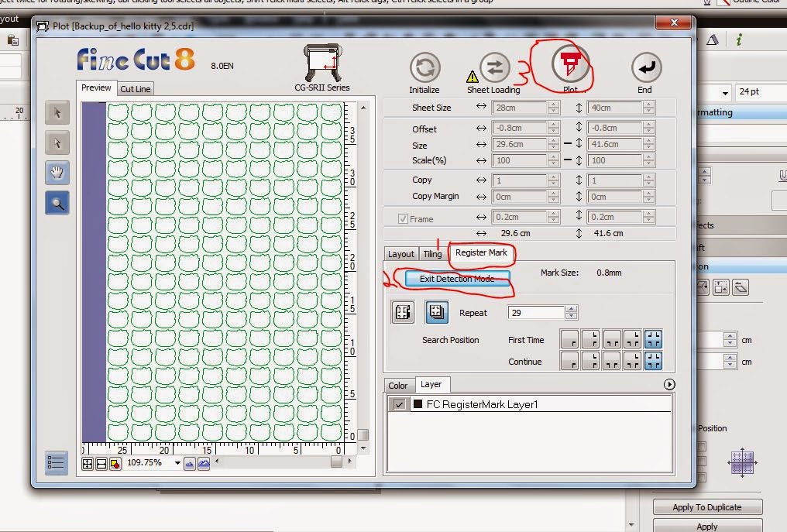Decrease the Repeat count stepper
This screenshot has height=532, width=787.
coord(571,316)
